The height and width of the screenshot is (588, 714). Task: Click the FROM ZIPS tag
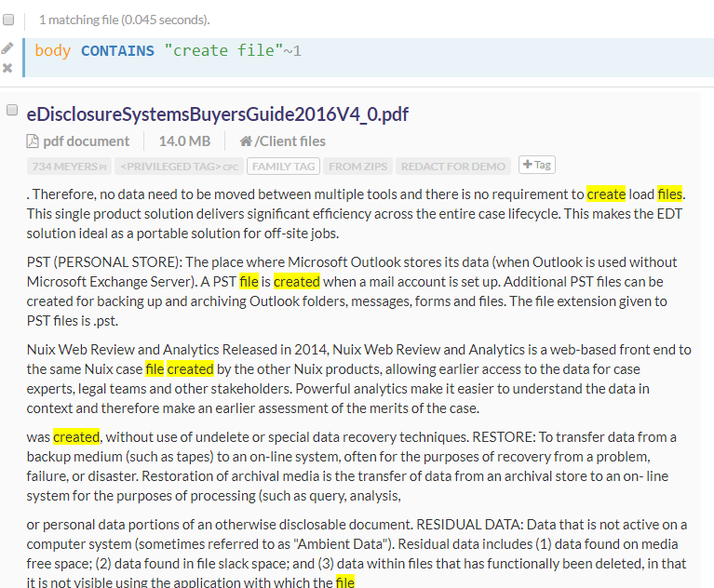[358, 167]
